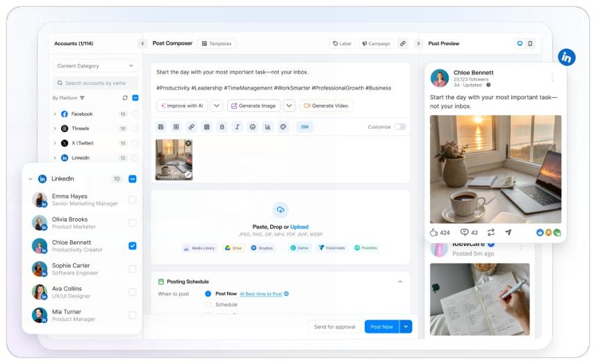The width and height of the screenshot is (596, 364).
Task: Check the Mia Turner account checkbox
Action: coord(132,315)
